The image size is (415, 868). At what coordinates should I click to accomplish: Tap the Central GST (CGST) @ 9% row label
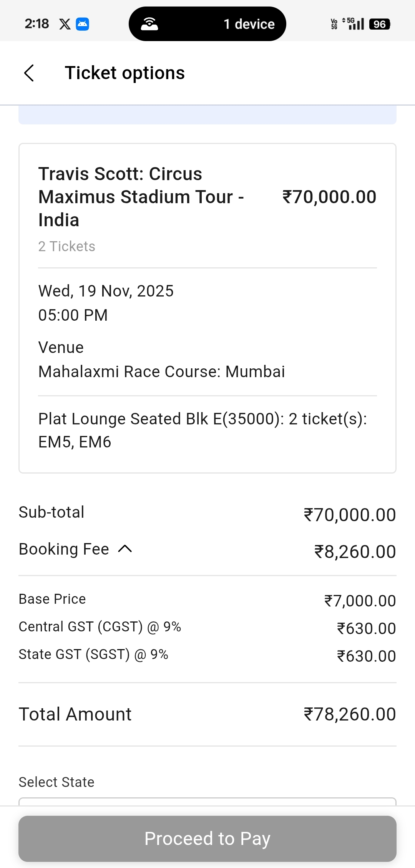100,627
